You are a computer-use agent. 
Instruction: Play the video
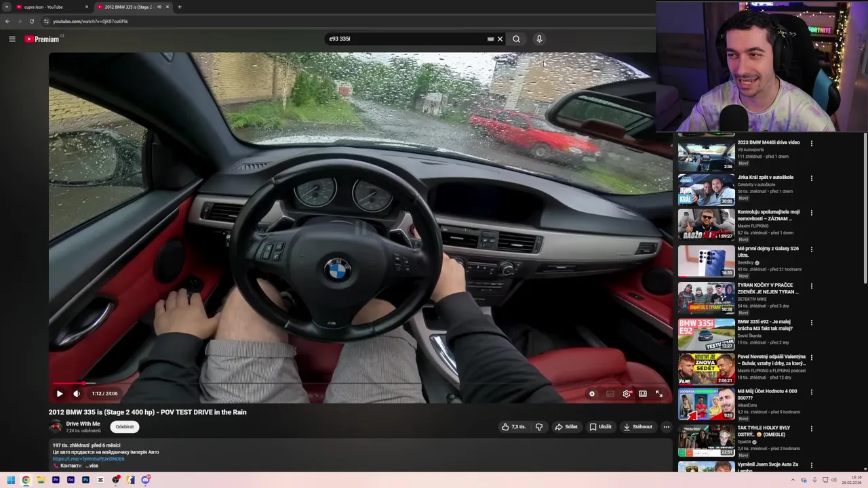pyautogui.click(x=60, y=394)
